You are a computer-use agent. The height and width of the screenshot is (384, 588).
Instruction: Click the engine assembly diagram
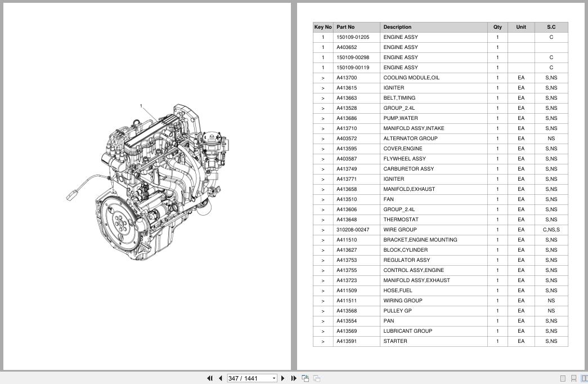click(148, 183)
